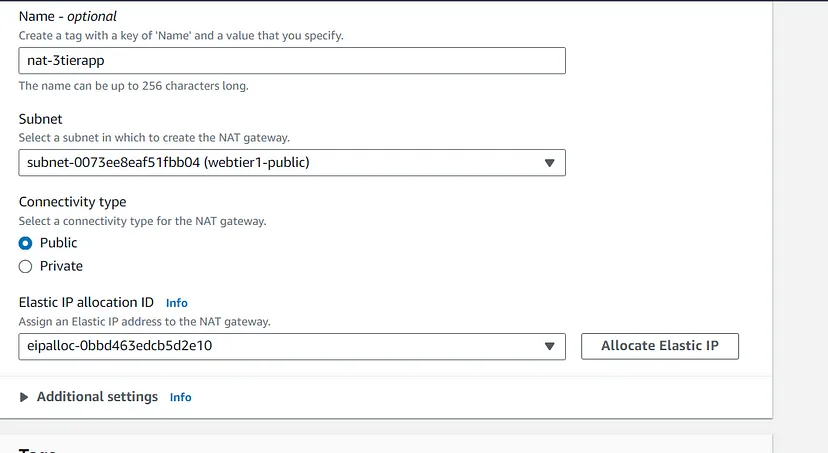Expand Additional settings with the triangle icon
This screenshot has width=828, height=453.
24,397
